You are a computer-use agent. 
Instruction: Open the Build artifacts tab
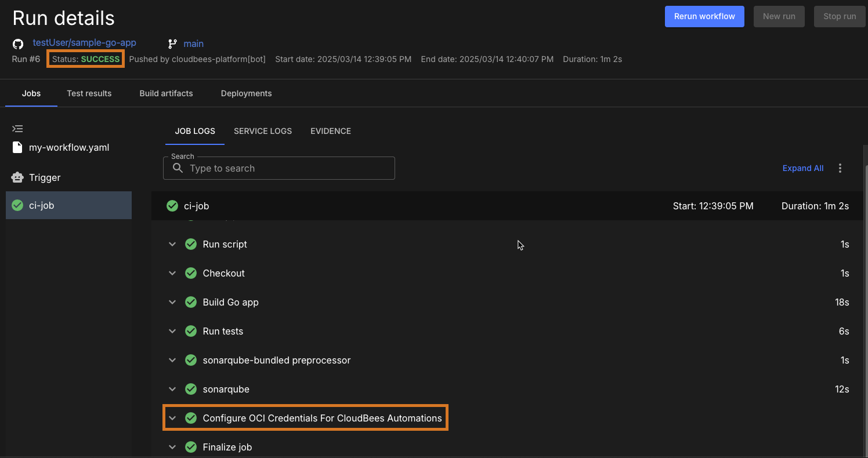[x=166, y=93]
